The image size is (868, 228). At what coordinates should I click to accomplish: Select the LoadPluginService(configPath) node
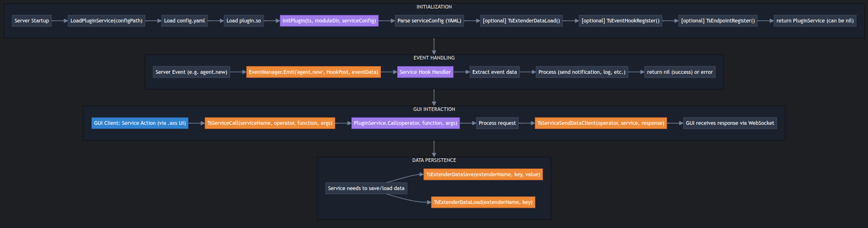[106, 21]
